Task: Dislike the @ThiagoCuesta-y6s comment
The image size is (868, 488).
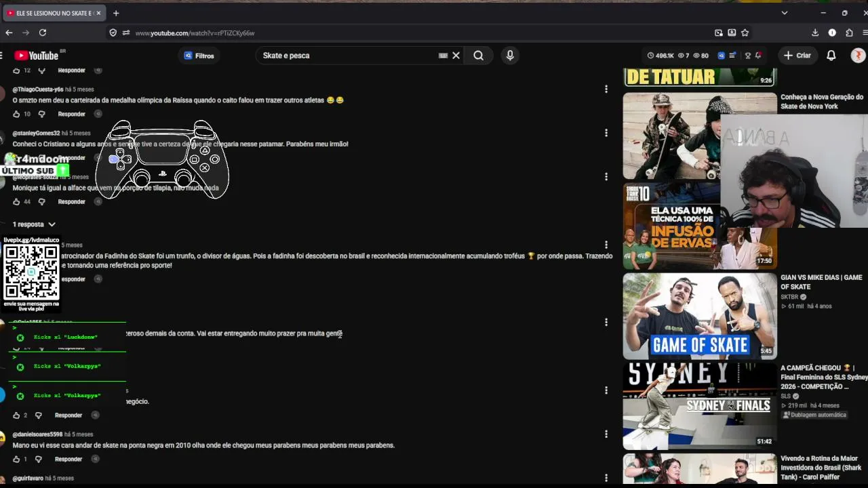Action: point(41,114)
